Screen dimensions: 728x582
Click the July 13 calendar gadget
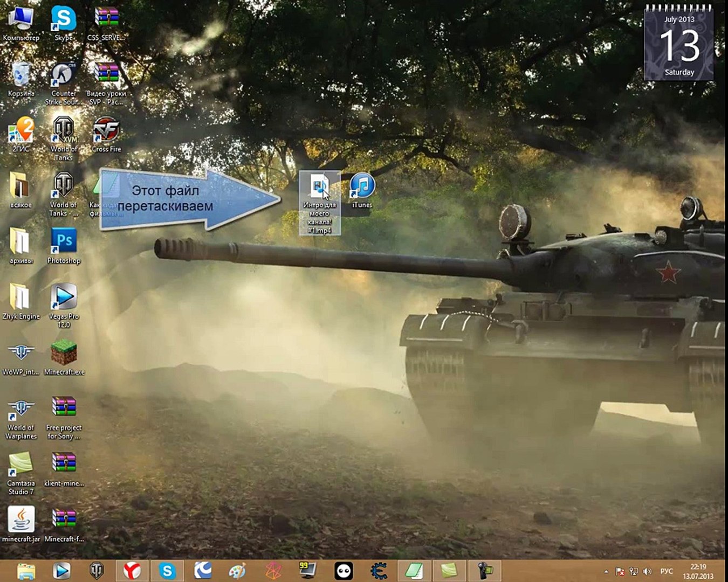pyautogui.click(x=679, y=44)
